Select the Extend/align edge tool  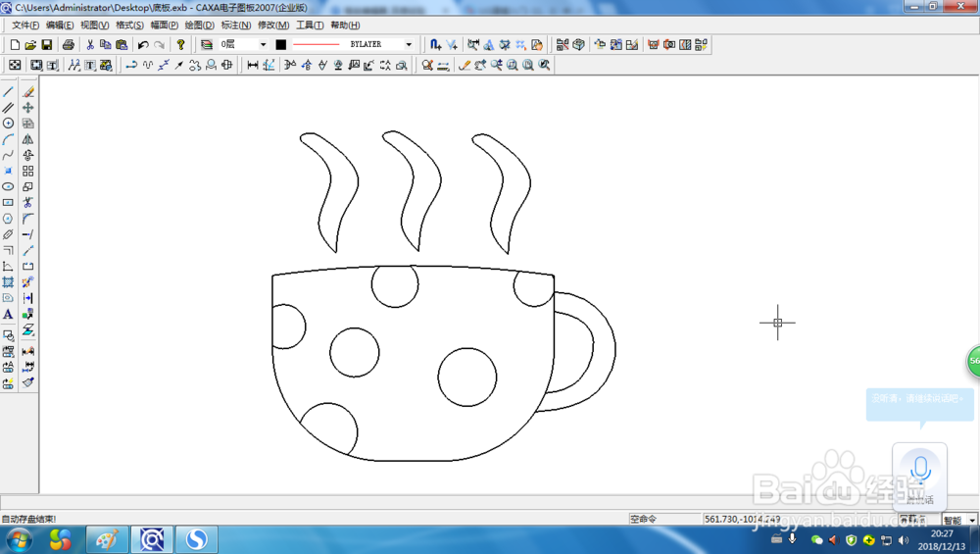[28, 234]
